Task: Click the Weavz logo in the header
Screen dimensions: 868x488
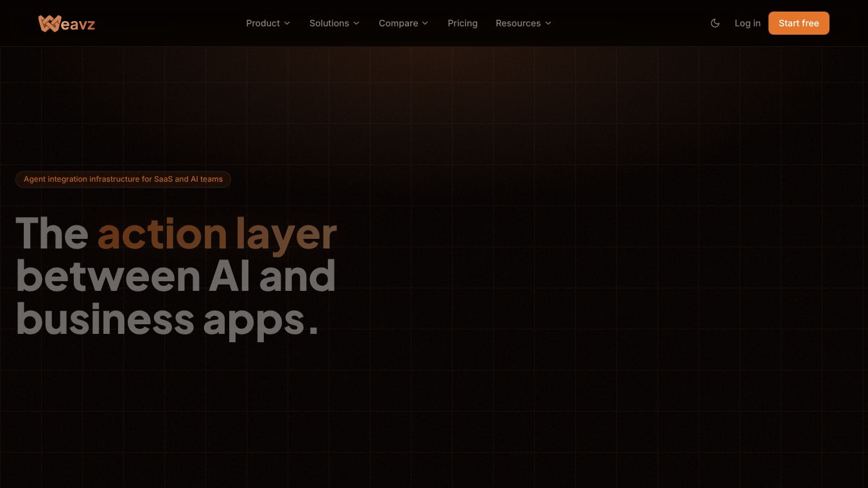Action: click(67, 23)
